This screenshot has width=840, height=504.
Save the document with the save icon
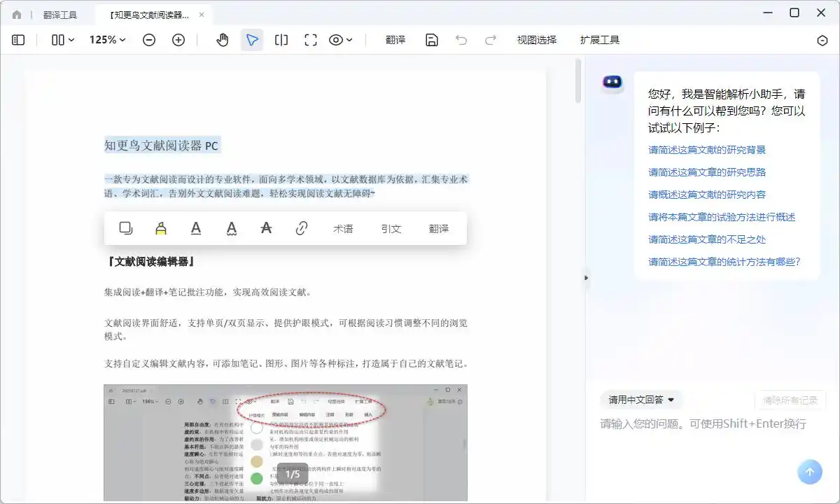click(x=431, y=40)
